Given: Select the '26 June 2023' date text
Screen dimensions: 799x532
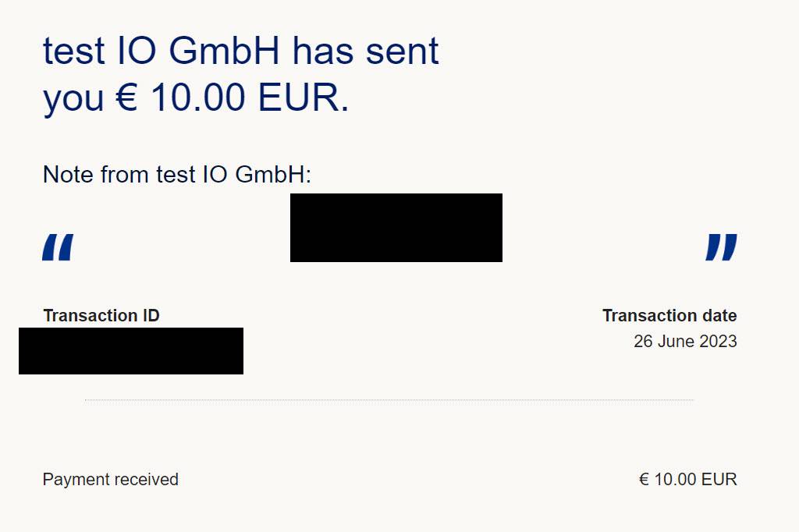Looking at the screenshot, I should click(685, 341).
